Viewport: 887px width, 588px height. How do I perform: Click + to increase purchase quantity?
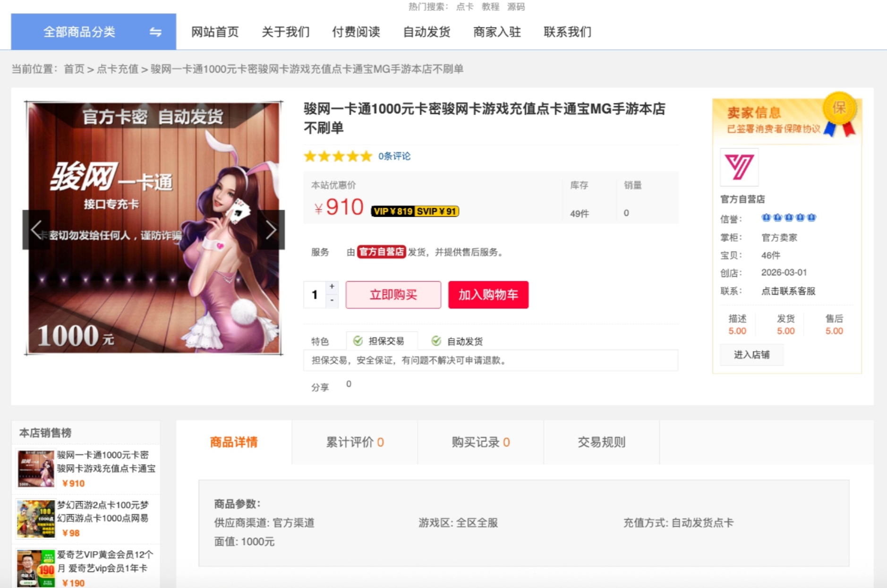pos(332,286)
